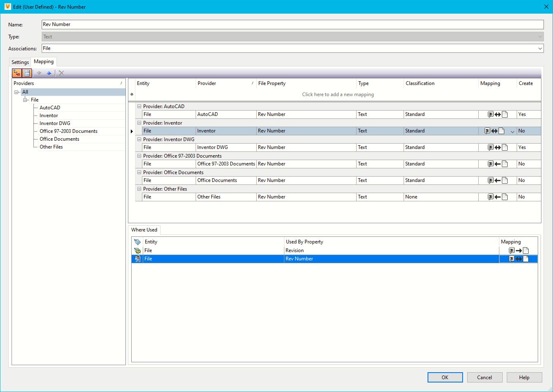The height and width of the screenshot is (392, 553).
Task: Collapse the Provider: AutoCAD group
Action: (139, 106)
